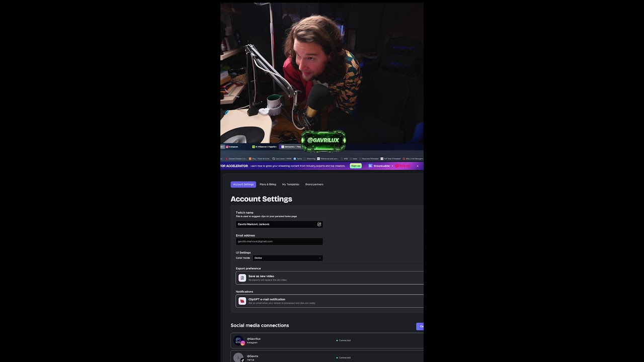Open the Streaming bookmarks folder
The height and width of the screenshot is (362, 644).
point(310,158)
